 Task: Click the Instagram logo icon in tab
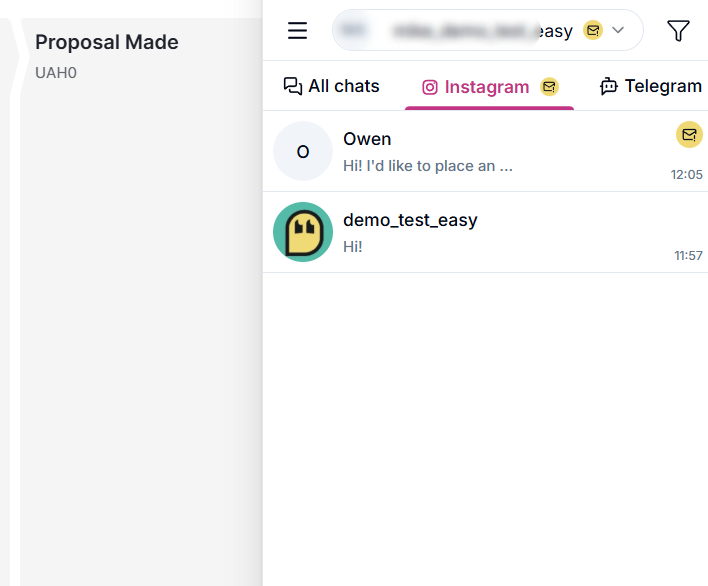429,87
